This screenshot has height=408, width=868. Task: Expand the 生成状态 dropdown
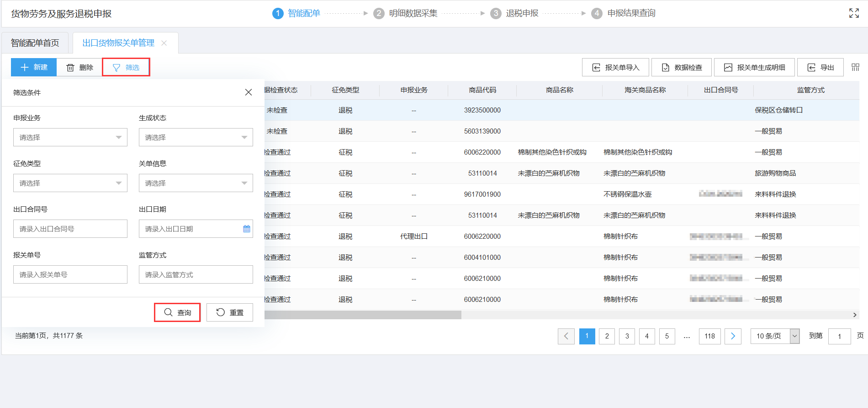click(196, 137)
